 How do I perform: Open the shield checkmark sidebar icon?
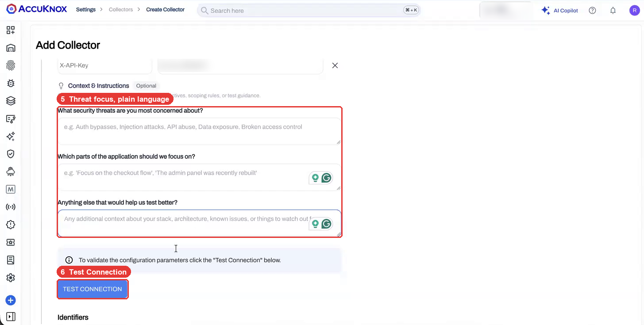[11, 154]
